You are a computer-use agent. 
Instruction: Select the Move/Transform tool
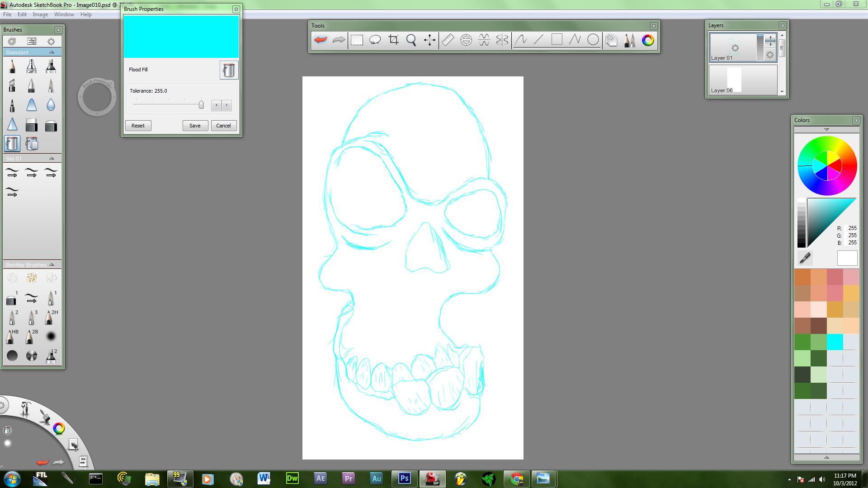click(429, 40)
